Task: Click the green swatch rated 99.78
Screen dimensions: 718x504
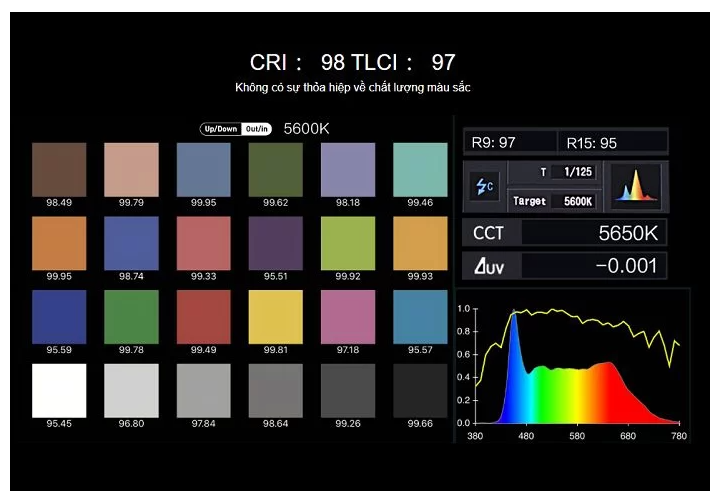Action: (131, 317)
